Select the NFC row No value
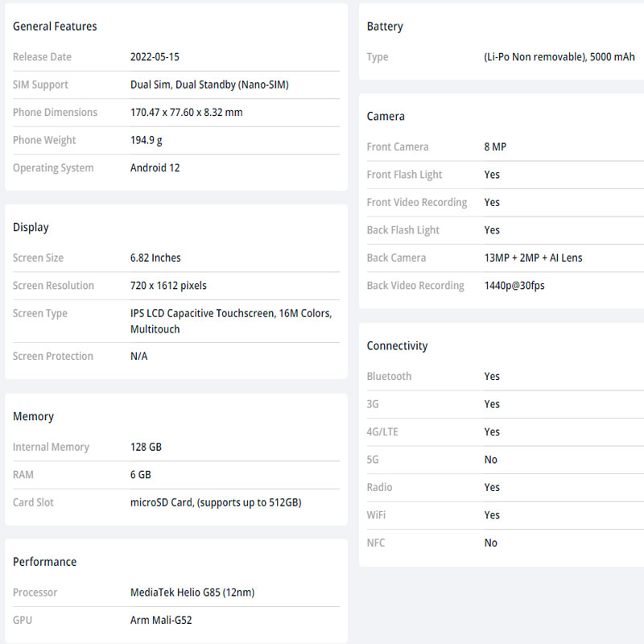Viewport: 644px width, 644px height. (490, 543)
